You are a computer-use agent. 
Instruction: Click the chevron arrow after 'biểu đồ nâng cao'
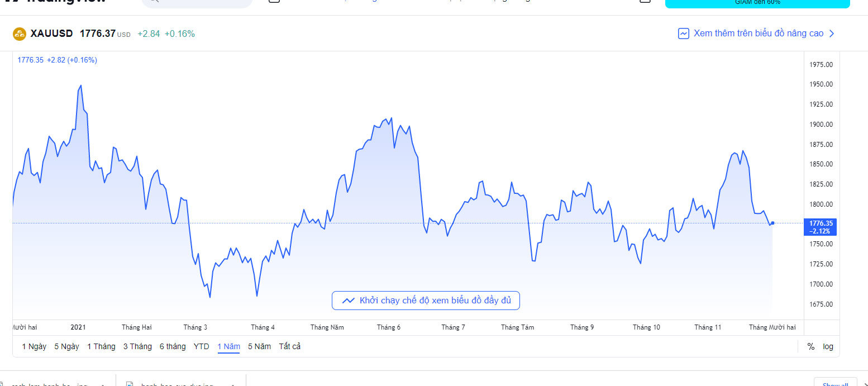832,34
